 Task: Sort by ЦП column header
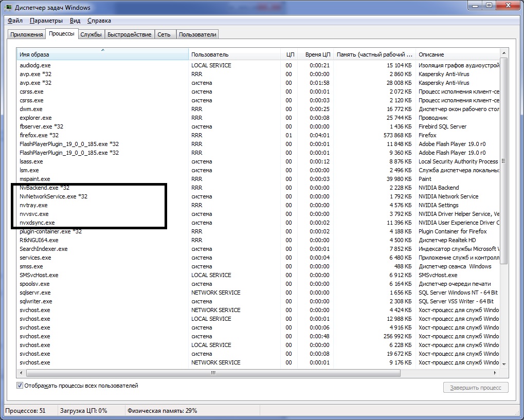(x=290, y=54)
